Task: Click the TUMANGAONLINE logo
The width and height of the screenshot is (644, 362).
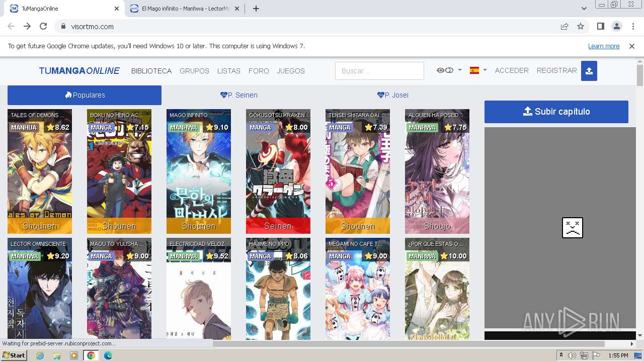Action: click(79, 71)
